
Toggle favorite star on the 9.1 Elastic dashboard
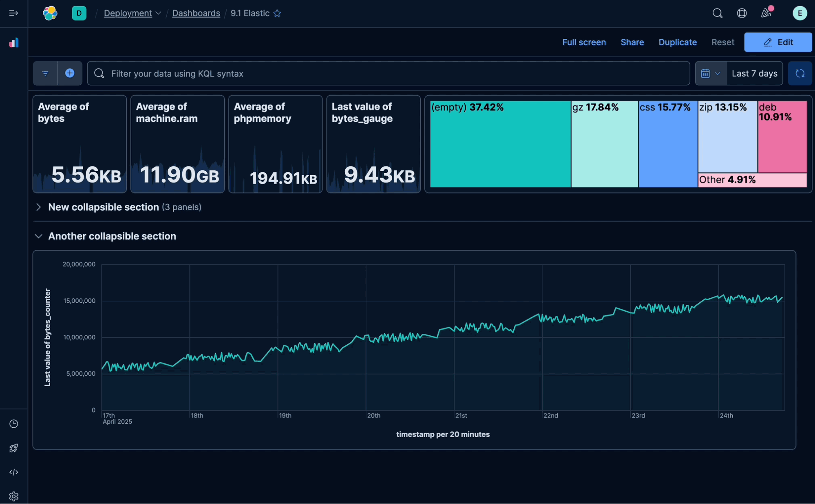277,13
